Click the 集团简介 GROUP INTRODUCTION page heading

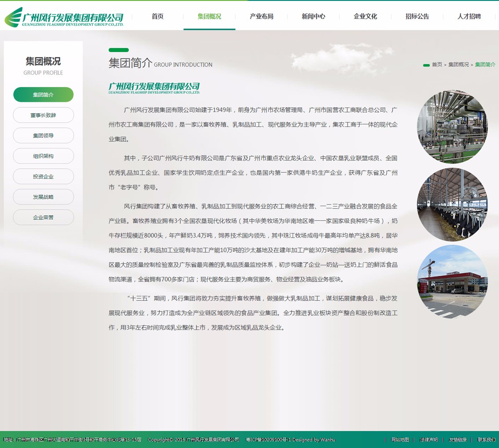pyautogui.click(x=160, y=63)
